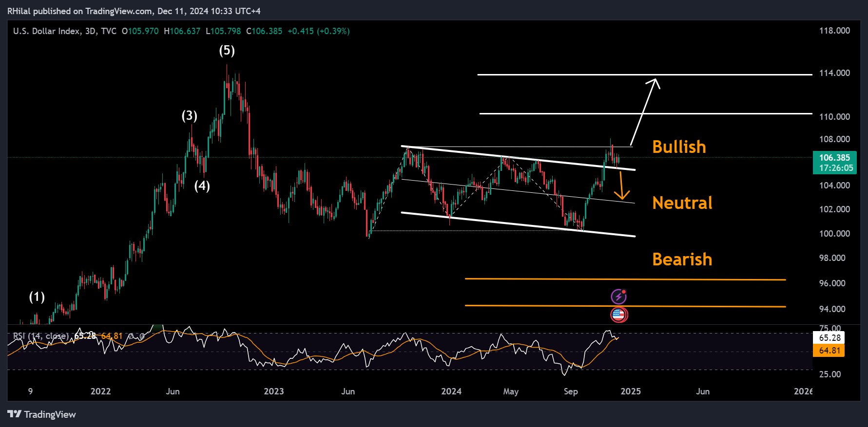Click the open price value O105.970
Viewport: 868px width, 427px height.
140,31
